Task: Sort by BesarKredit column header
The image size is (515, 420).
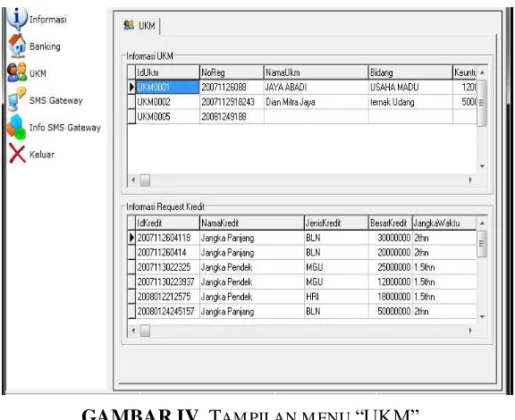Action: [390, 223]
